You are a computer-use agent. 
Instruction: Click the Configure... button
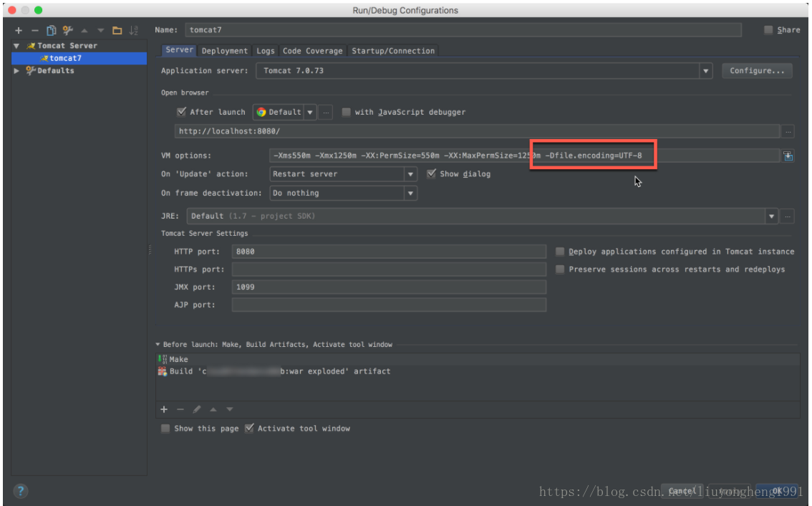(x=757, y=70)
